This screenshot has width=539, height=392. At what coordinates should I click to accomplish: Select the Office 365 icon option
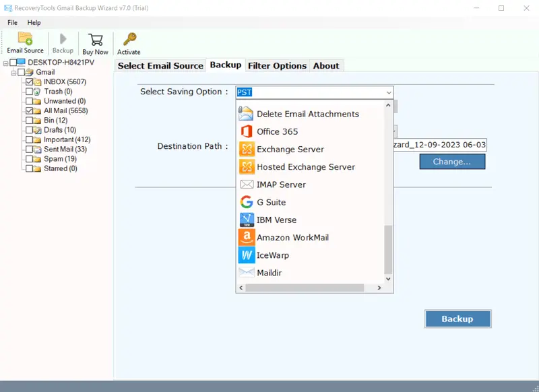pyautogui.click(x=246, y=131)
